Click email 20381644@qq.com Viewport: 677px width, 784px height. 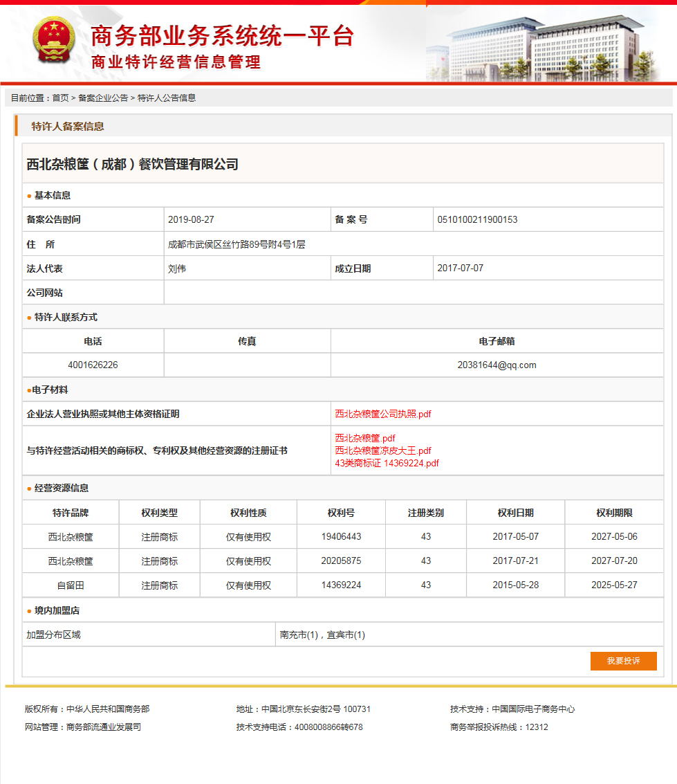[x=497, y=365]
